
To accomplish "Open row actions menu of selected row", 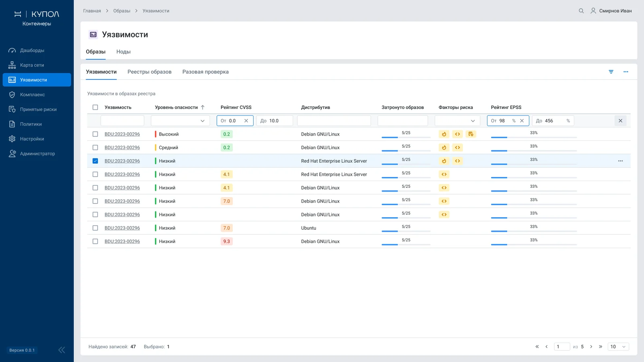I will click(621, 161).
